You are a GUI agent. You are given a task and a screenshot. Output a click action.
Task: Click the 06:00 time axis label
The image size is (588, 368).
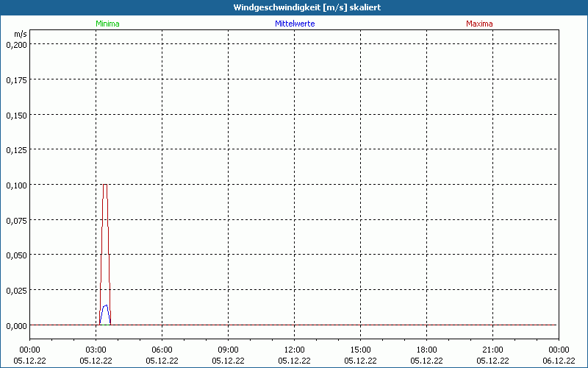click(x=162, y=350)
